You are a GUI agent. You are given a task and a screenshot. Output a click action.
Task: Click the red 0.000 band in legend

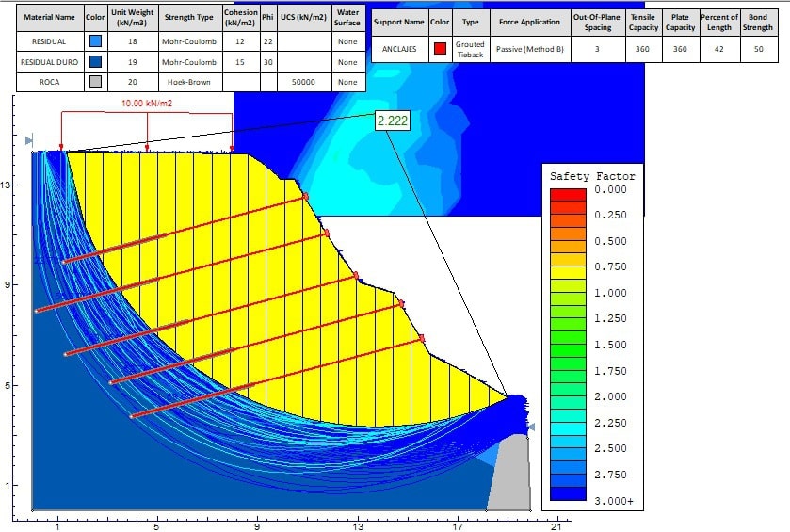pyautogui.click(x=566, y=191)
